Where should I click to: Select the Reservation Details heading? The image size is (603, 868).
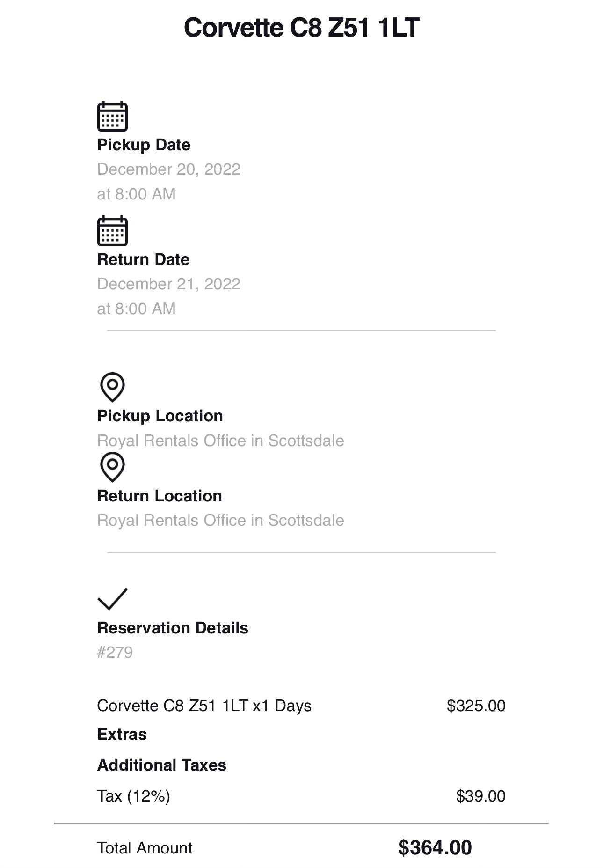click(x=173, y=628)
